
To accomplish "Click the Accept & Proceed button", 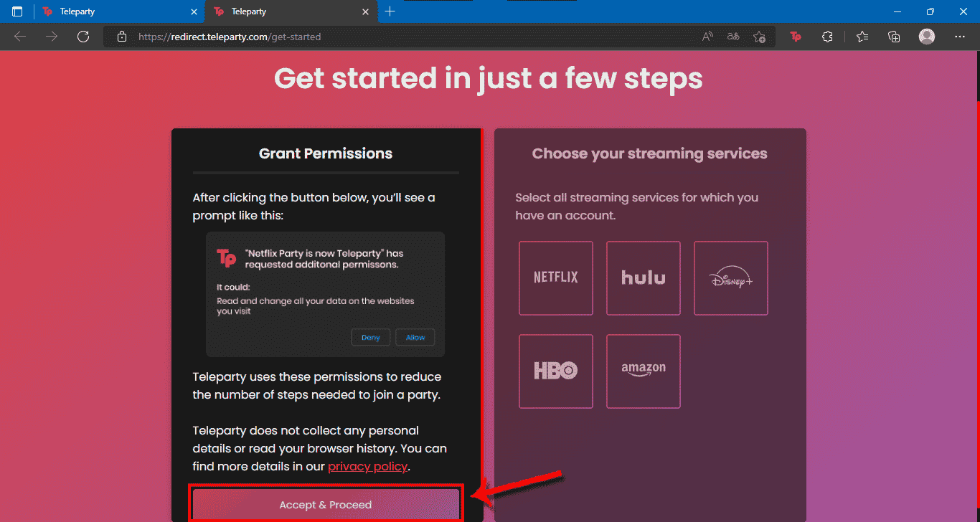I will click(326, 505).
